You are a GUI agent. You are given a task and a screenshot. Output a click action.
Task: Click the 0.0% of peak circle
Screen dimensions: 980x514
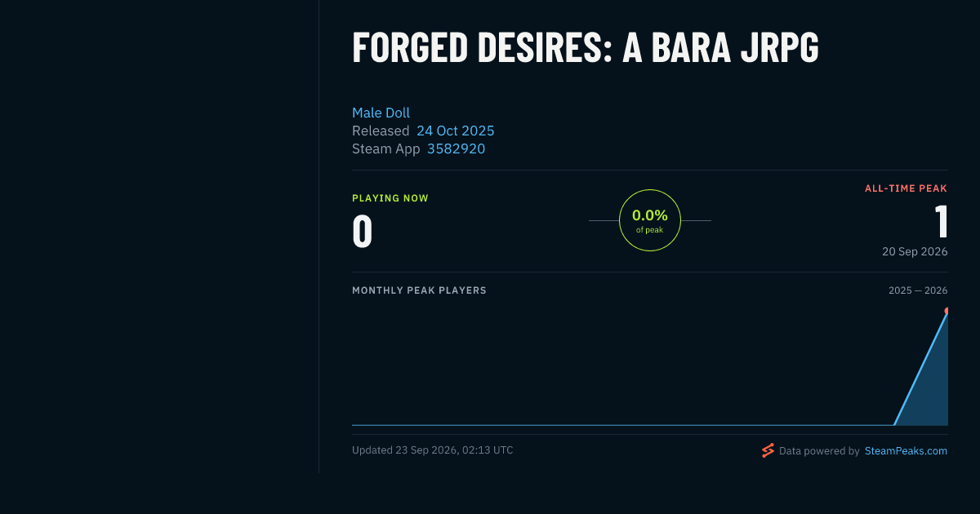[650, 220]
